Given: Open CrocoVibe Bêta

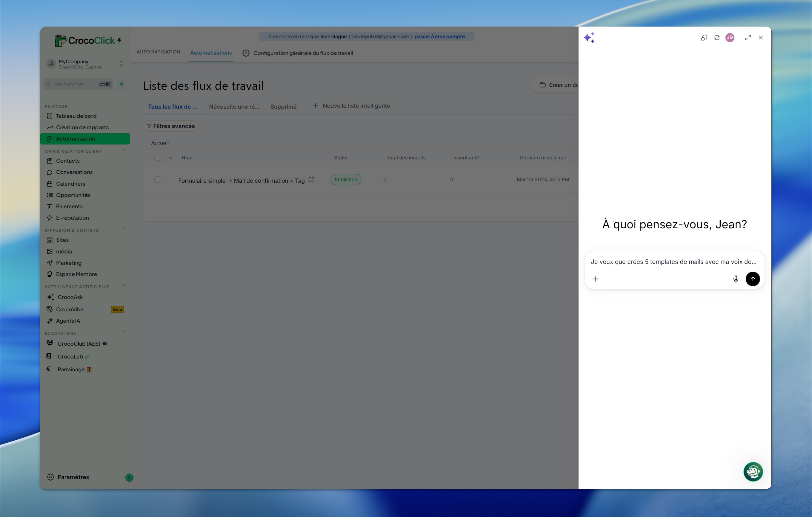Looking at the screenshot, I should (85, 309).
